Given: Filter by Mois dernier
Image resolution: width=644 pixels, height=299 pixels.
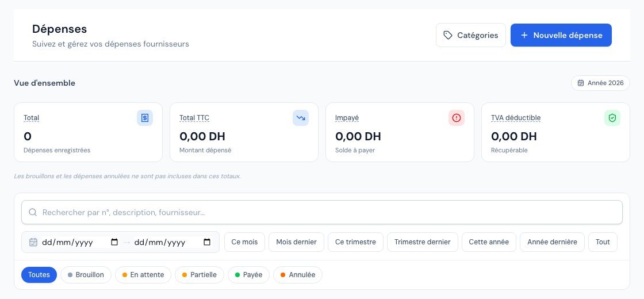Looking at the screenshot, I should click(297, 242).
